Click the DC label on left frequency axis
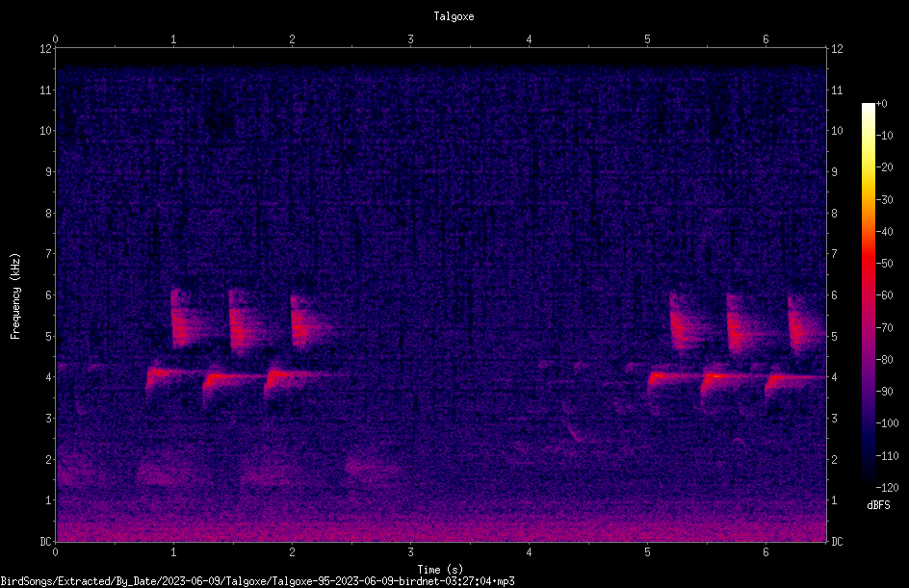The height and width of the screenshot is (588, 909). (x=45, y=542)
